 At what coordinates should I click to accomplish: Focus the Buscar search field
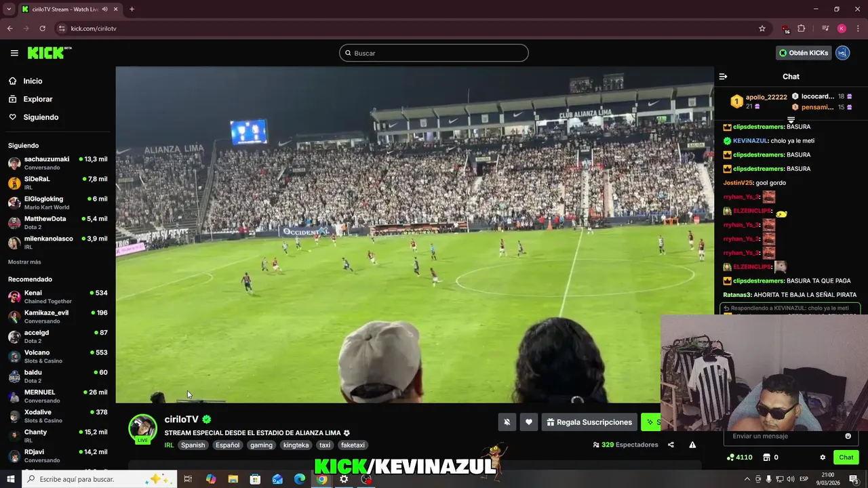click(x=434, y=53)
